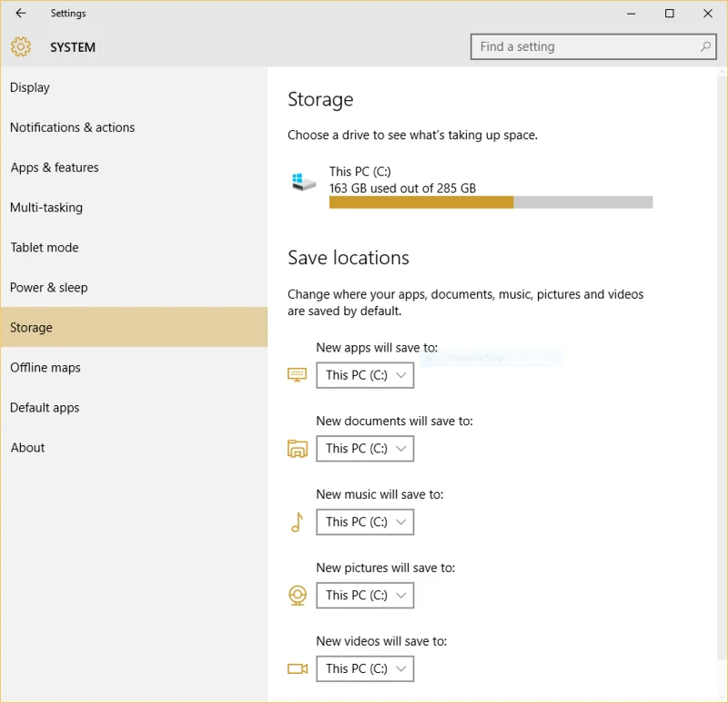728x703 pixels.
Task: Open the new pictures save location dropdown
Action: pyautogui.click(x=365, y=596)
